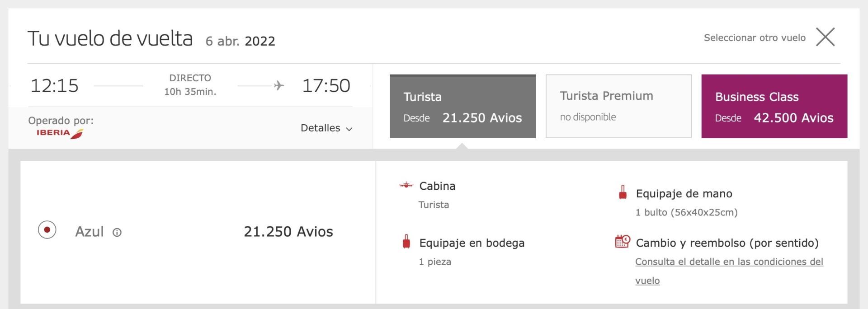The height and width of the screenshot is (309, 868).
Task: Click the X close icon
Action: click(825, 37)
